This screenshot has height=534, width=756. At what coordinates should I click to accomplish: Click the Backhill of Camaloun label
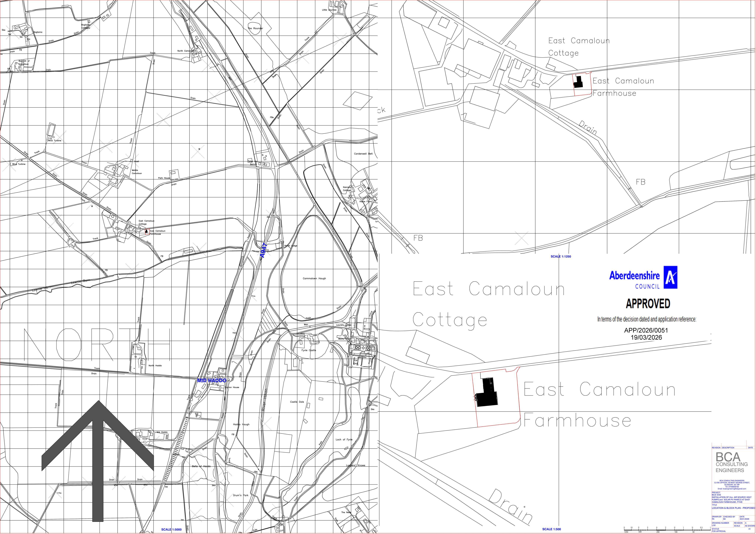pos(24,63)
